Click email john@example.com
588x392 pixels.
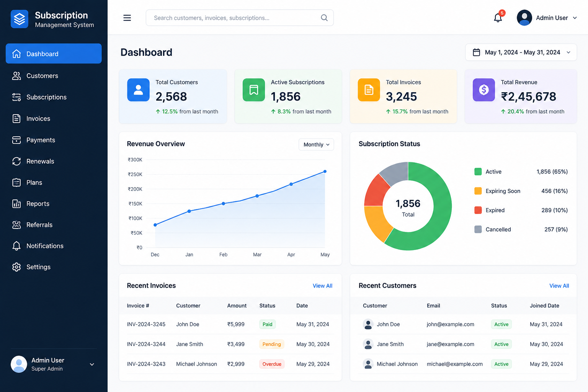(451, 324)
